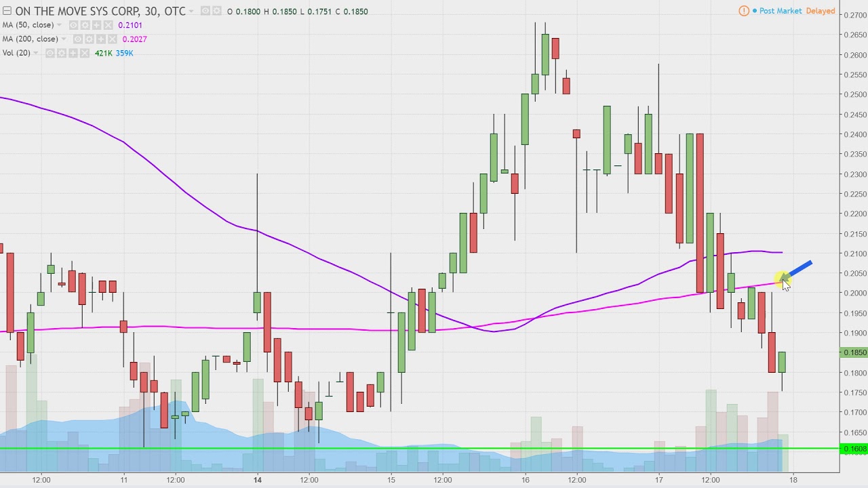This screenshot has width=868, height=488.
Task: Expand the MA (50, close) dropdown arrow
Action: (59, 25)
